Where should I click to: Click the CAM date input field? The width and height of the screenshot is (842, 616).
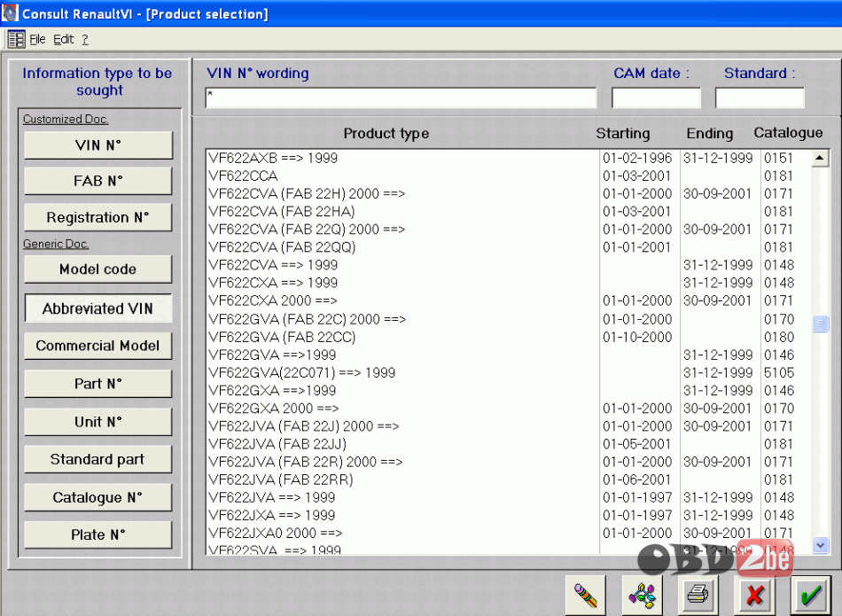coord(656,97)
